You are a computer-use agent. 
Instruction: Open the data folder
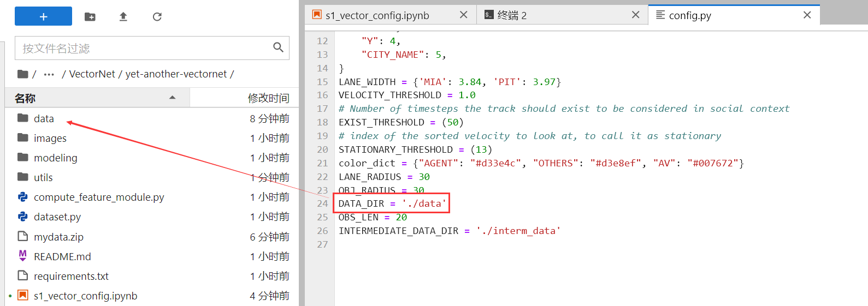point(44,118)
